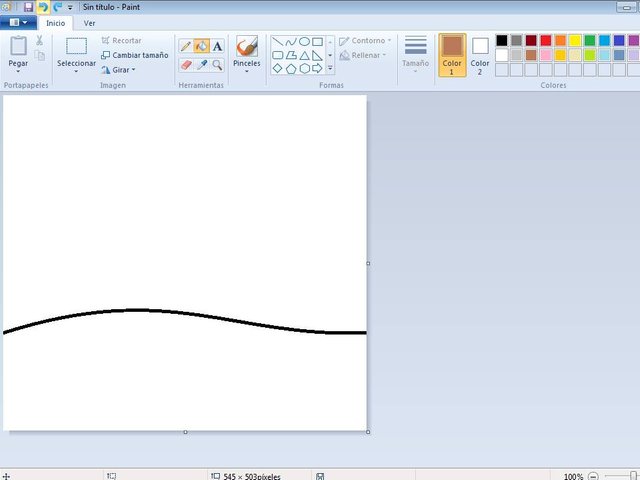Choose the Diamond shape
This screenshot has width=640, height=480.
click(x=278, y=68)
